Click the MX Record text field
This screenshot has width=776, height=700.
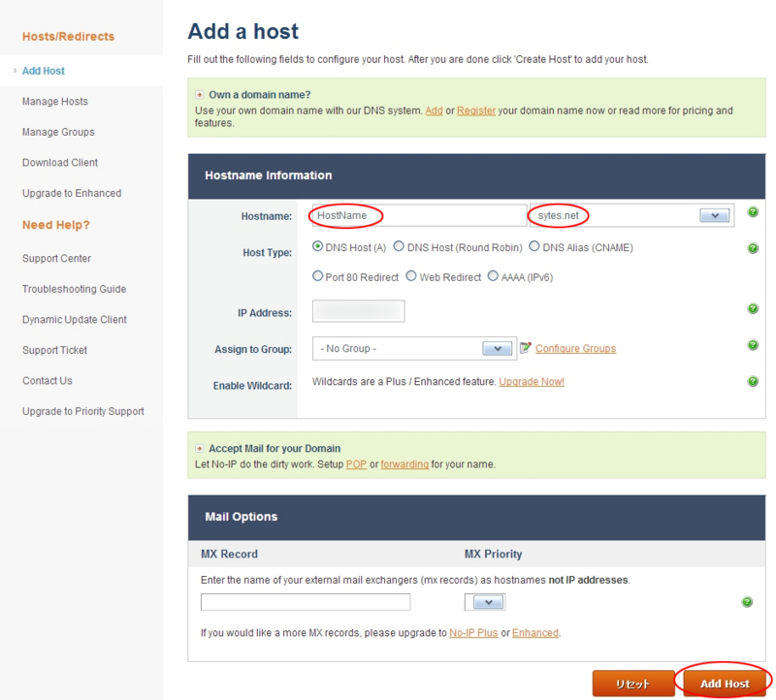coord(306,602)
